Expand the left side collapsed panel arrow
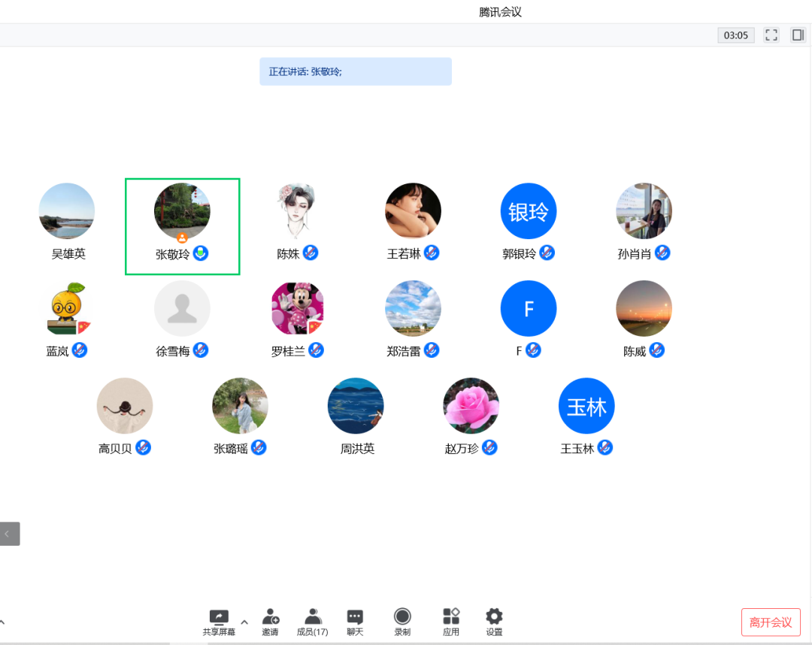Viewport: 812px width, 645px height. point(9,534)
